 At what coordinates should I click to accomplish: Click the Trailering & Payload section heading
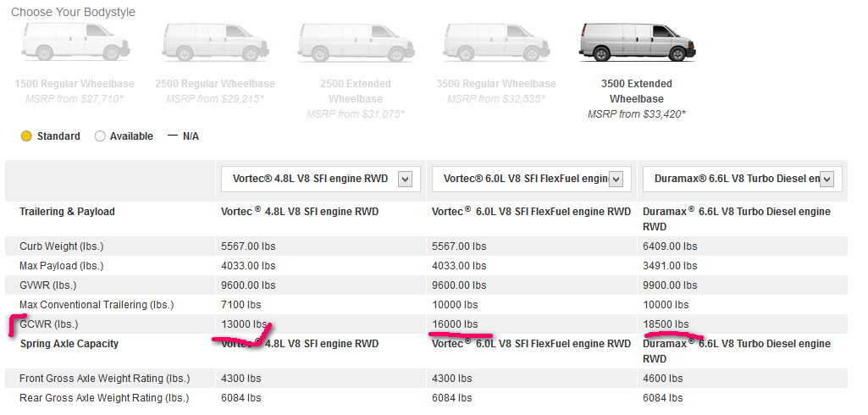click(67, 212)
